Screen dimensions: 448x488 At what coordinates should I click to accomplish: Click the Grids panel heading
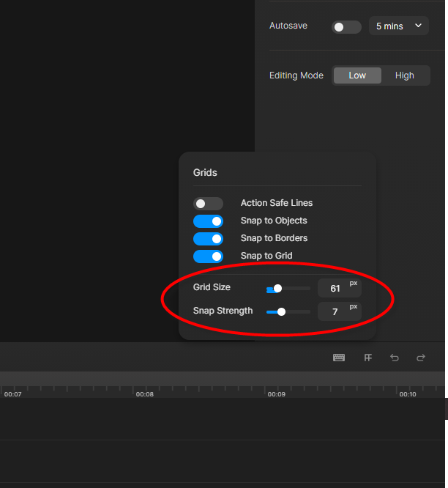click(x=205, y=172)
